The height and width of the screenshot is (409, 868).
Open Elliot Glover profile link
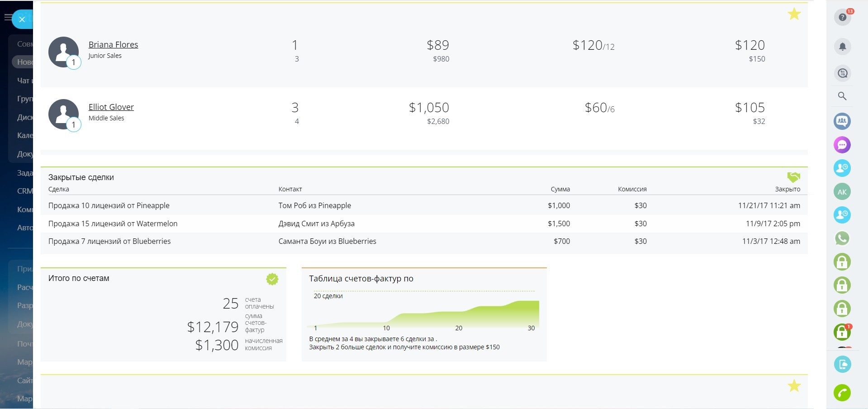[x=111, y=107]
